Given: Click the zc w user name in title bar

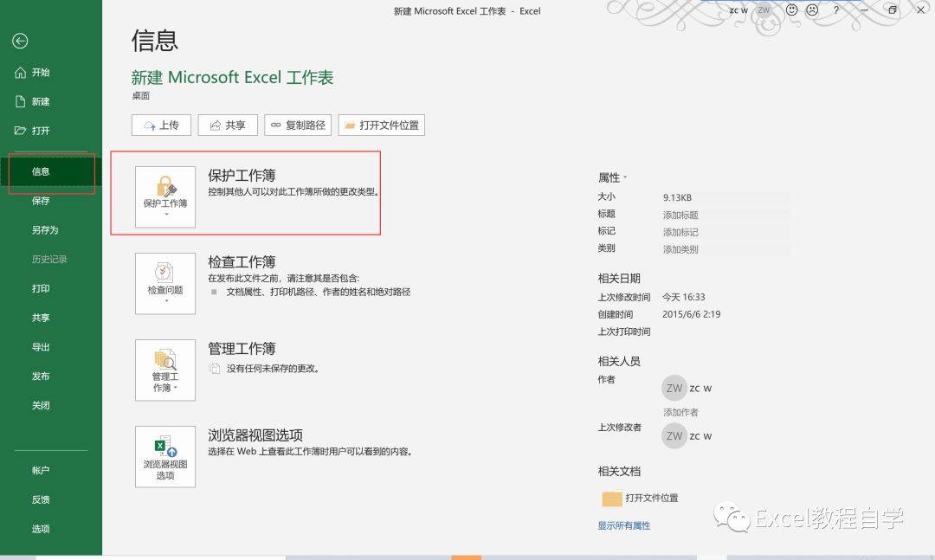Looking at the screenshot, I should coord(738,10).
